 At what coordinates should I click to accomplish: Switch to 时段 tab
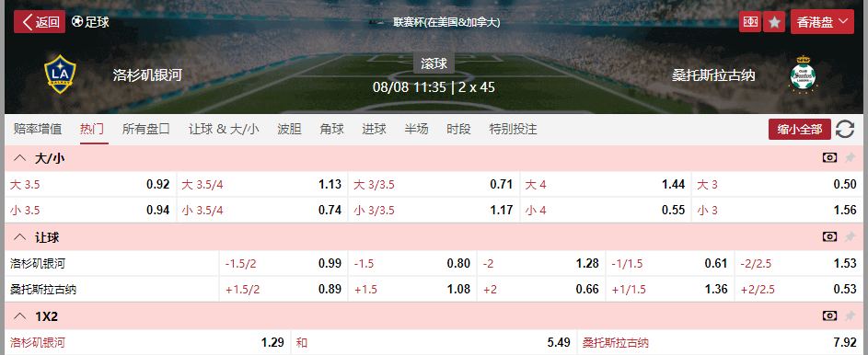459,130
